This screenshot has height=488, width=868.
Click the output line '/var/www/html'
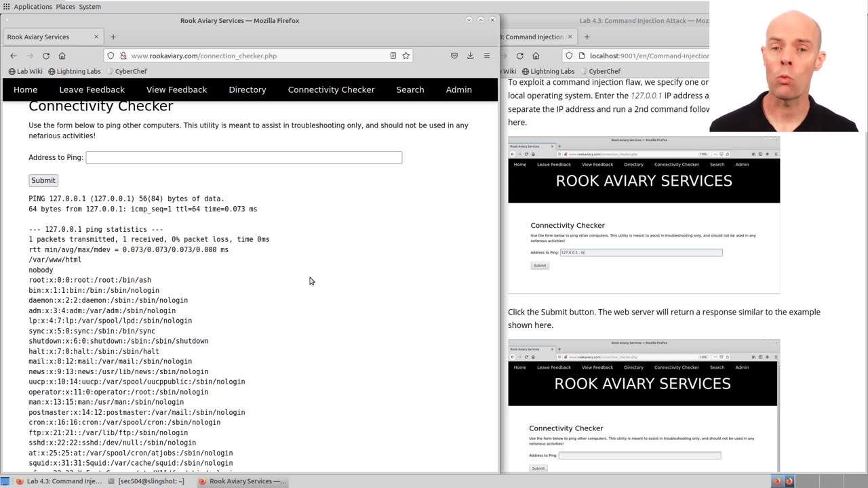point(55,260)
